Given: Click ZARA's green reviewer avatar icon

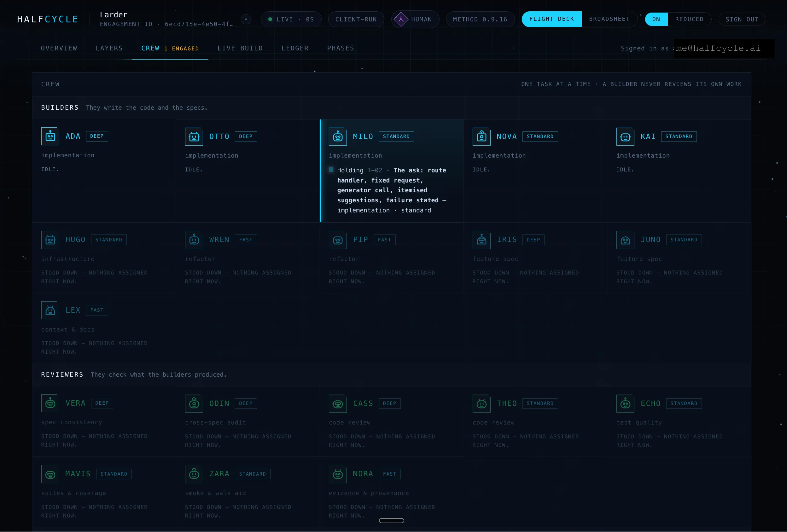Looking at the screenshot, I should pos(194,474).
